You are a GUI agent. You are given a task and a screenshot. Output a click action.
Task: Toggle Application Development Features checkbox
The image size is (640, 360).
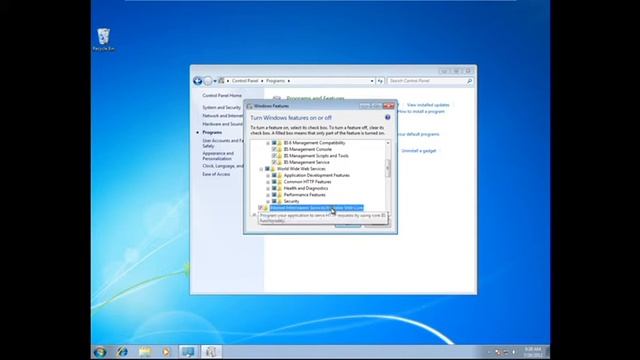pos(274,176)
